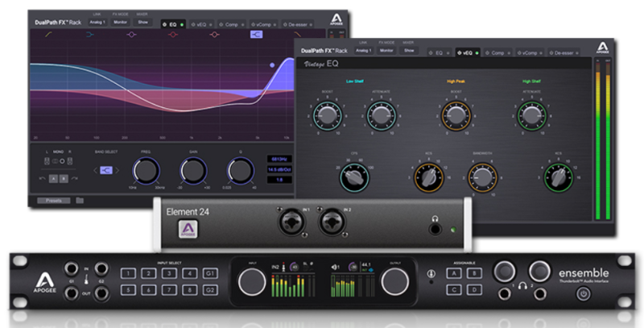Image resolution: width=644 pixels, height=328 pixels.
Task: Click the 6813Hz frequency value field
Action: pos(279,159)
